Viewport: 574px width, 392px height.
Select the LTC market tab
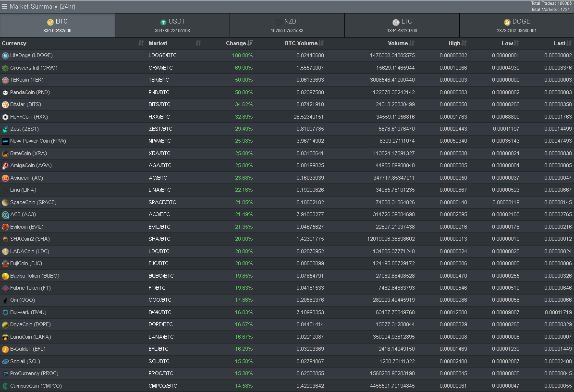point(402,25)
